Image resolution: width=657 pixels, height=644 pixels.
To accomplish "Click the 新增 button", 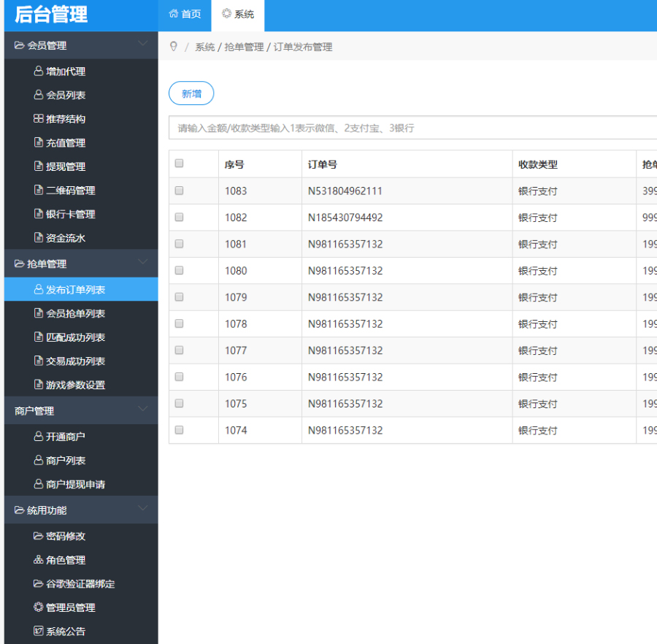I will [191, 93].
